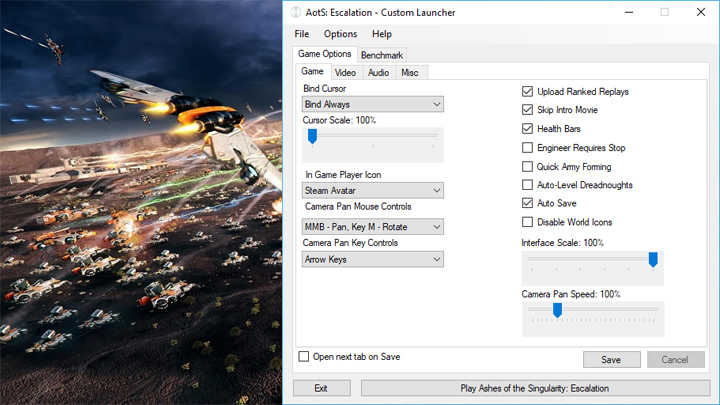Select the Video sub-tab
Image resolution: width=720 pixels, height=405 pixels.
(x=345, y=73)
